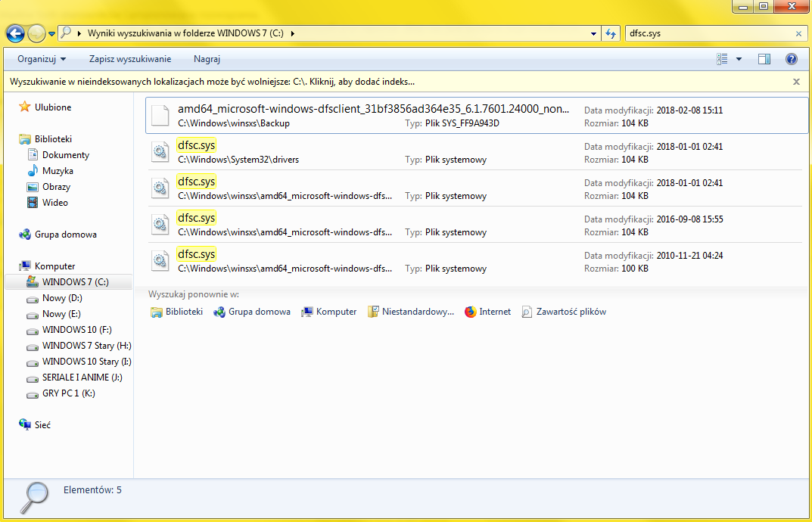Maximize the Explorer window
The height and width of the screenshot is (522, 812).
[764, 7]
